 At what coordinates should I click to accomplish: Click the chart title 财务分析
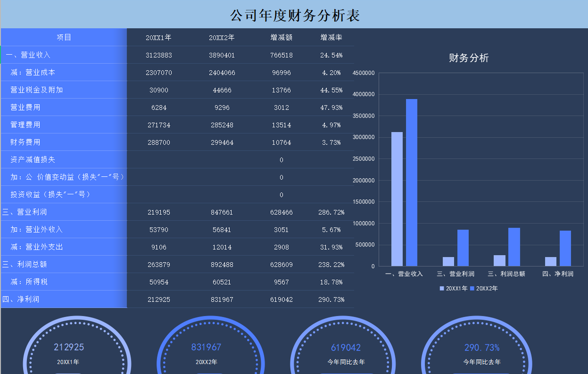(469, 58)
